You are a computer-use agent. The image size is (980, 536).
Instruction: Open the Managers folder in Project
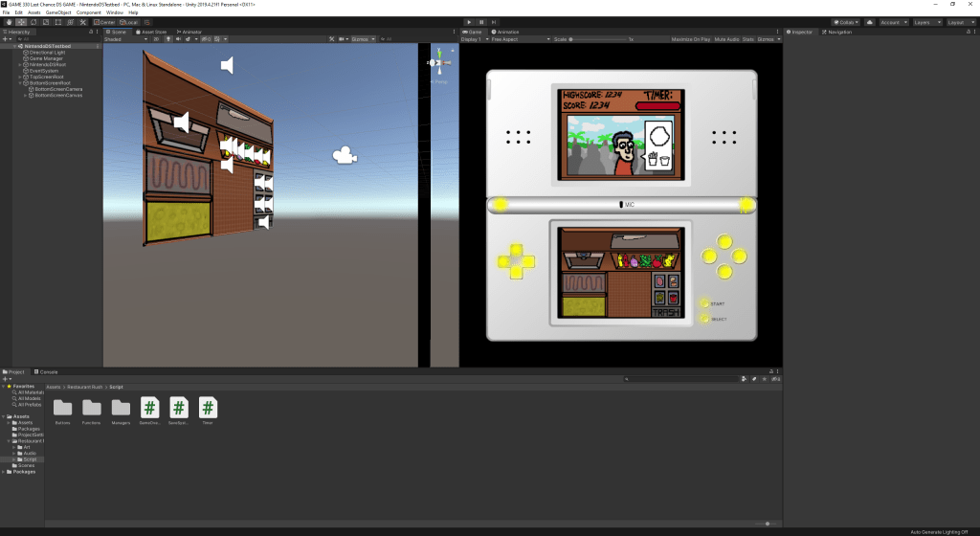[121, 410]
